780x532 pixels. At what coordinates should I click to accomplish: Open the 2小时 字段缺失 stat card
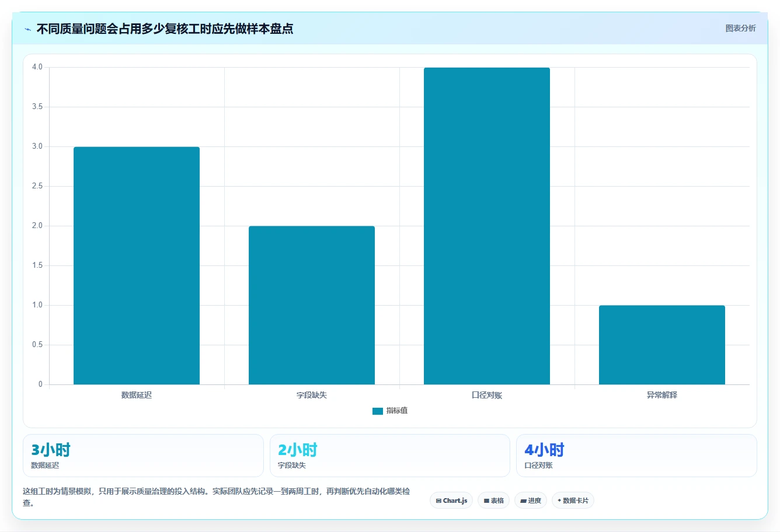click(x=390, y=456)
